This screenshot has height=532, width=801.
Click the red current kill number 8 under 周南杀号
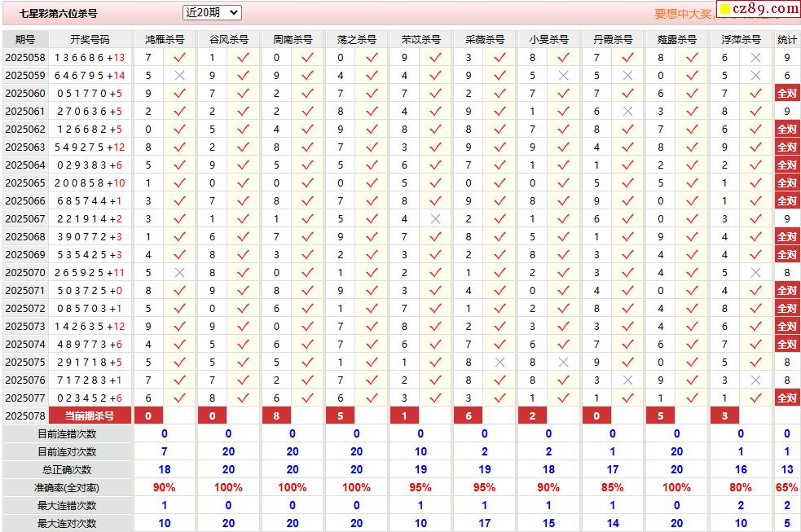point(276,416)
